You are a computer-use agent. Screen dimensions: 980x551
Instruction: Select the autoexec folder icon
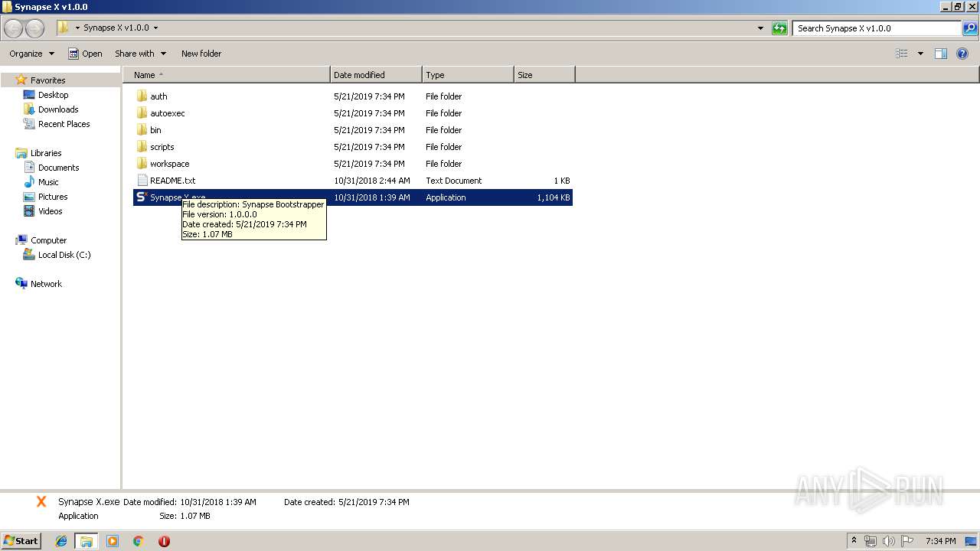tap(142, 113)
